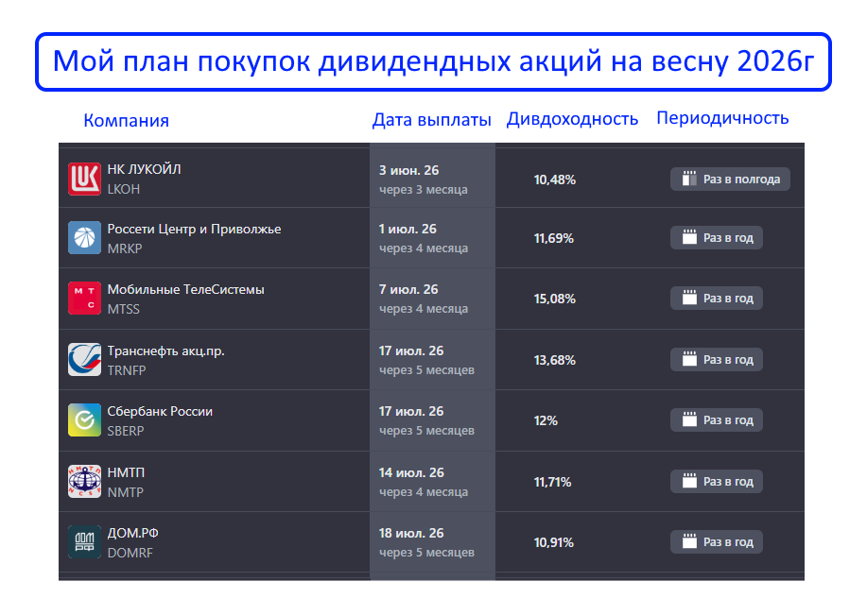
Task: Click the Раз в полгода badge for Lukoil
Action: 730,179
